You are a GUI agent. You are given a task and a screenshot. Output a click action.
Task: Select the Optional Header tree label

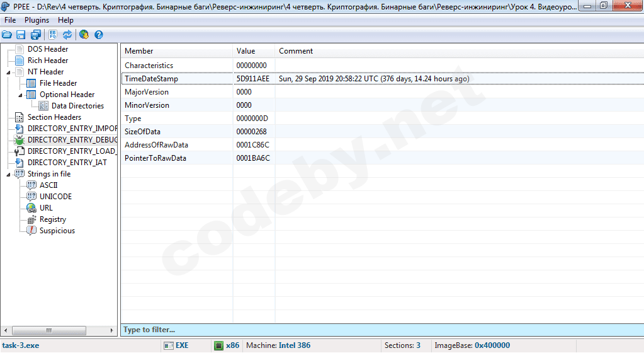67,95
